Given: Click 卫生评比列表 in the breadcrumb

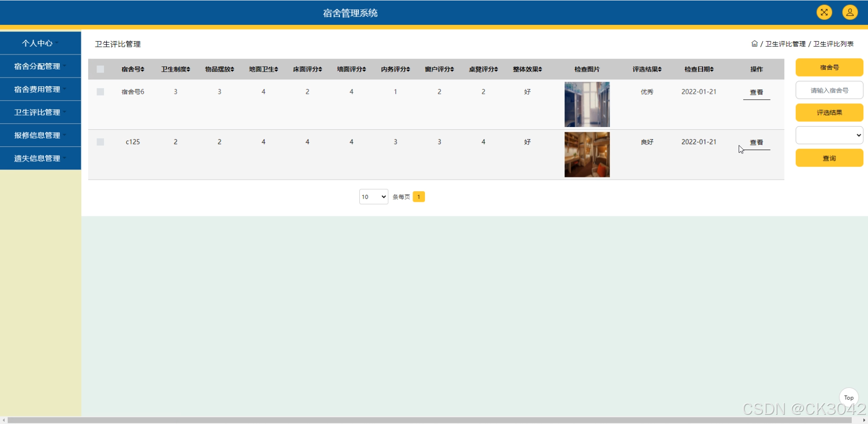Looking at the screenshot, I should (x=833, y=44).
